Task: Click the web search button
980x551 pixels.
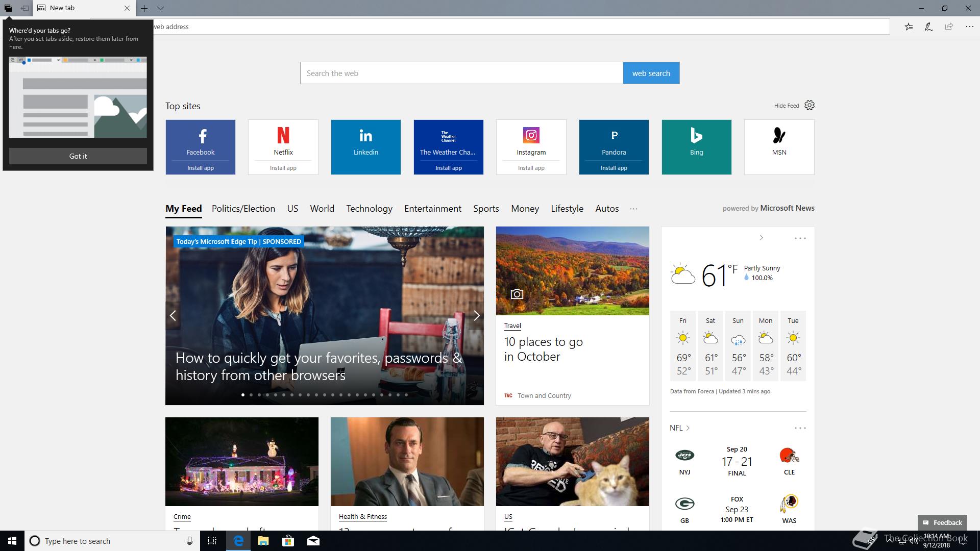Action: 651,73
